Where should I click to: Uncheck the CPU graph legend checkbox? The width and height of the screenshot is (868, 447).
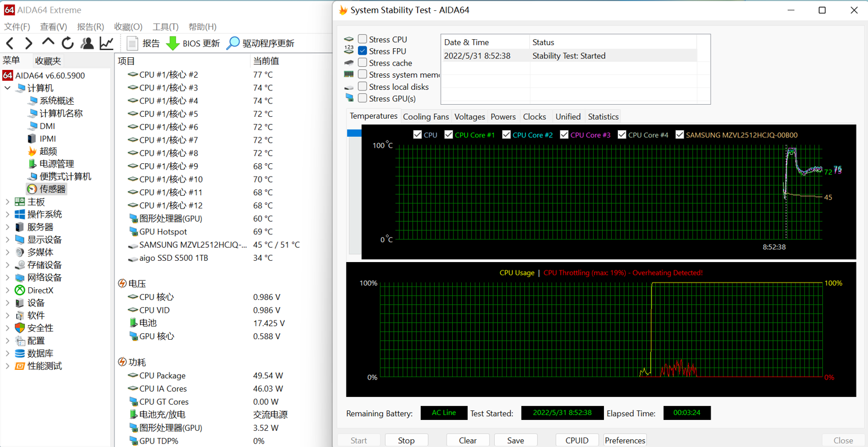pyautogui.click(x=417, y=134)
